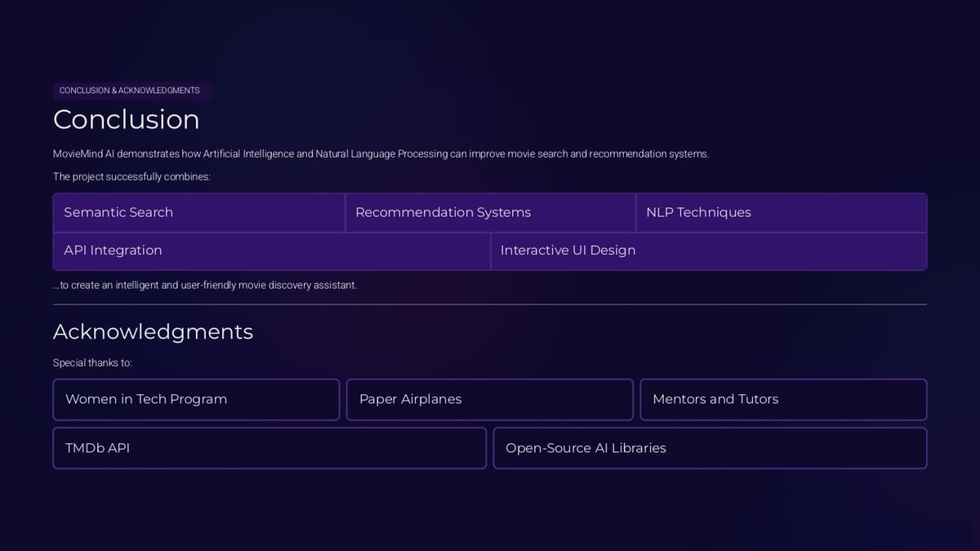The width and height of the screenshot is (980, 551).
Task: Click the MovieMind AI demonstrates sentence
Action: click(381, 153)
